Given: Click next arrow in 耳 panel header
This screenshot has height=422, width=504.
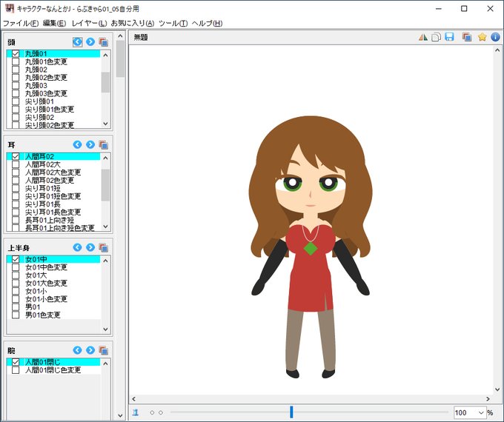Looking at the screenshot, I should pyautogui.click(x=90, y=144).
